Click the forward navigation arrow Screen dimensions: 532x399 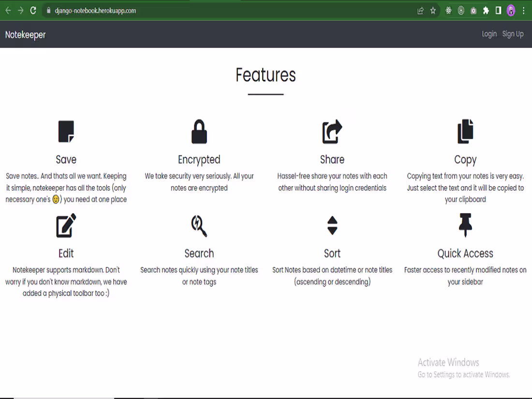click(x=20, y=10)
